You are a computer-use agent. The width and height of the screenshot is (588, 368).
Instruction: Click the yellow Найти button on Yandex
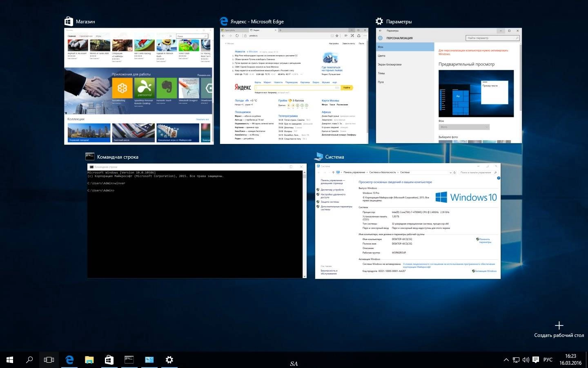coord(347,88)
